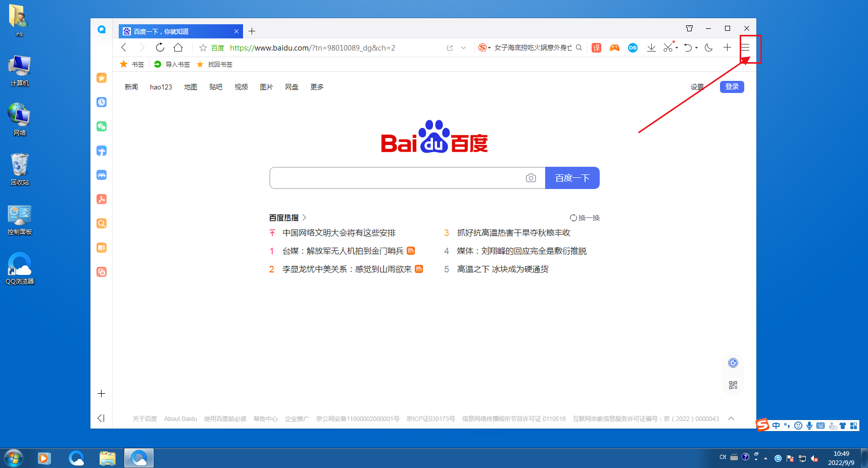Open the Sogou search engine selector
This screenshot has width=868, height=468.
484,48
